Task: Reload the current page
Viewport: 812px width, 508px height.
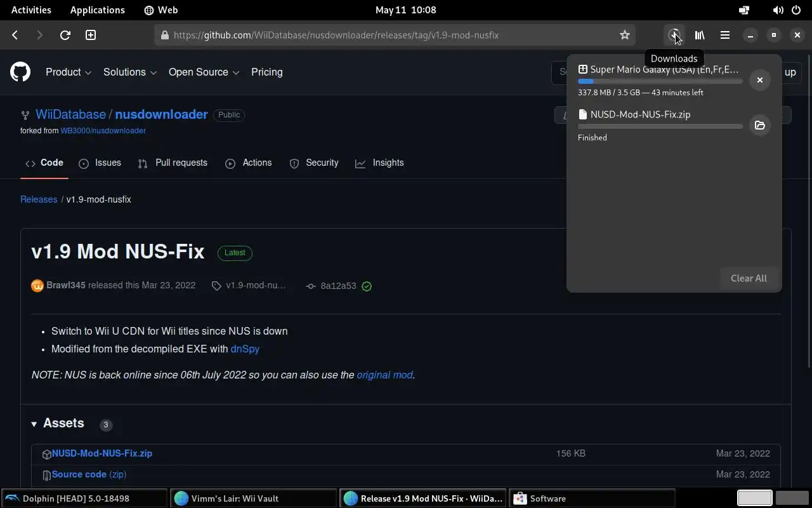Action: click(65, 35)
